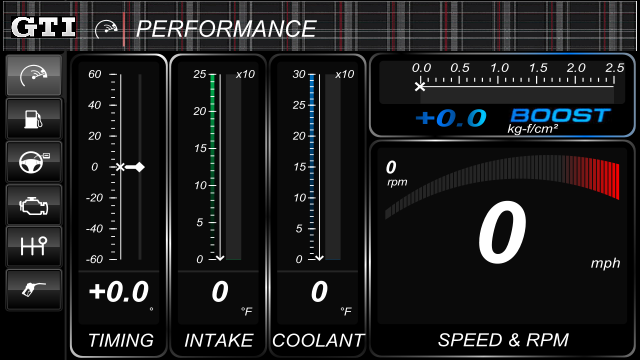Click the timing +0.0 degree readout
Screen dimensions: 640x360
(x=119, y=292)
